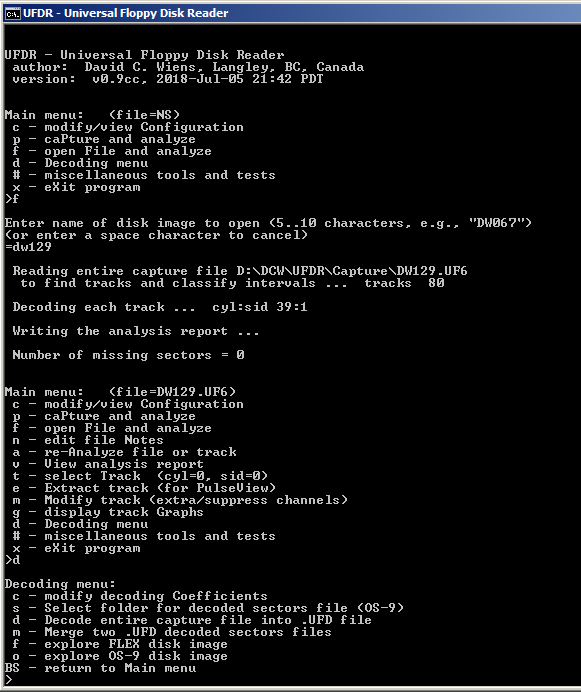This screenshot has height=692, width=581.
Task: Click the 'Select folder for decoded sectors file' line
Action: [208, 608]
